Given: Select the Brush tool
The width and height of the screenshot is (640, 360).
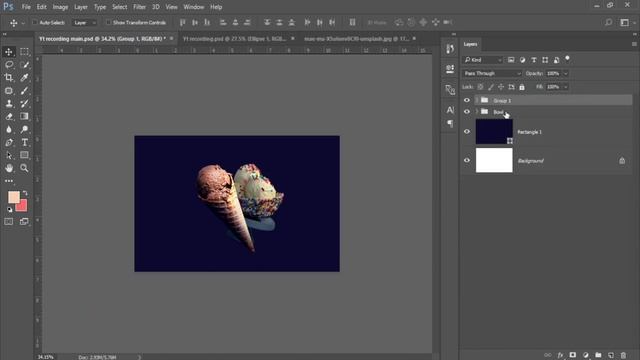Looking at the screenshot, I should [x=24, y=91].
